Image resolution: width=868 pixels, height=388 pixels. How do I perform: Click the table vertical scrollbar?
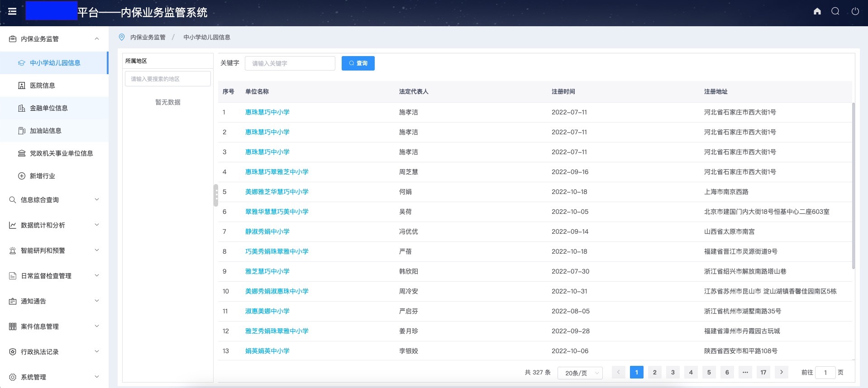coord(854,186)
